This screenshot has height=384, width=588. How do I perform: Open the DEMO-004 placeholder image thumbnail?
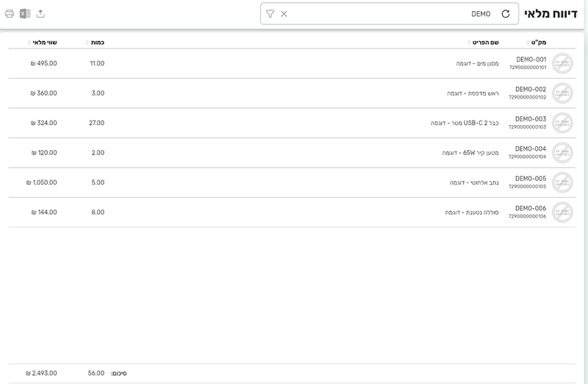[562, 153]
